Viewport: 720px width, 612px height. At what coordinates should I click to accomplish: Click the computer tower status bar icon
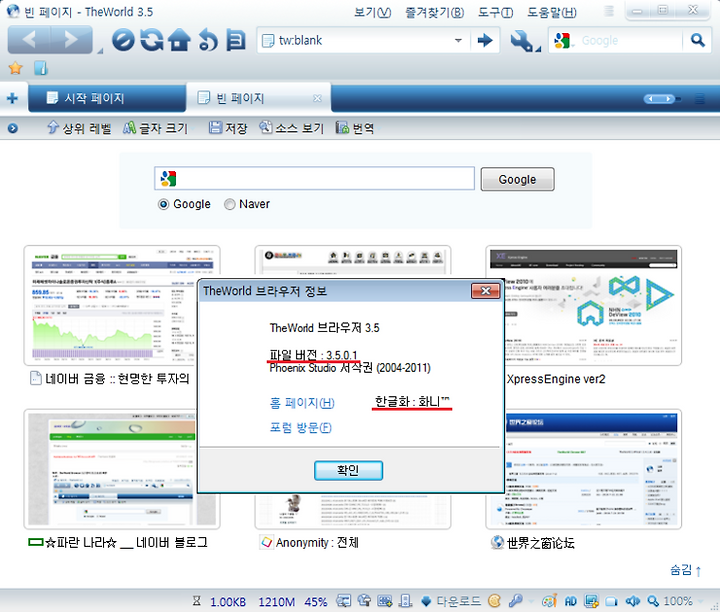pos(405,601)
